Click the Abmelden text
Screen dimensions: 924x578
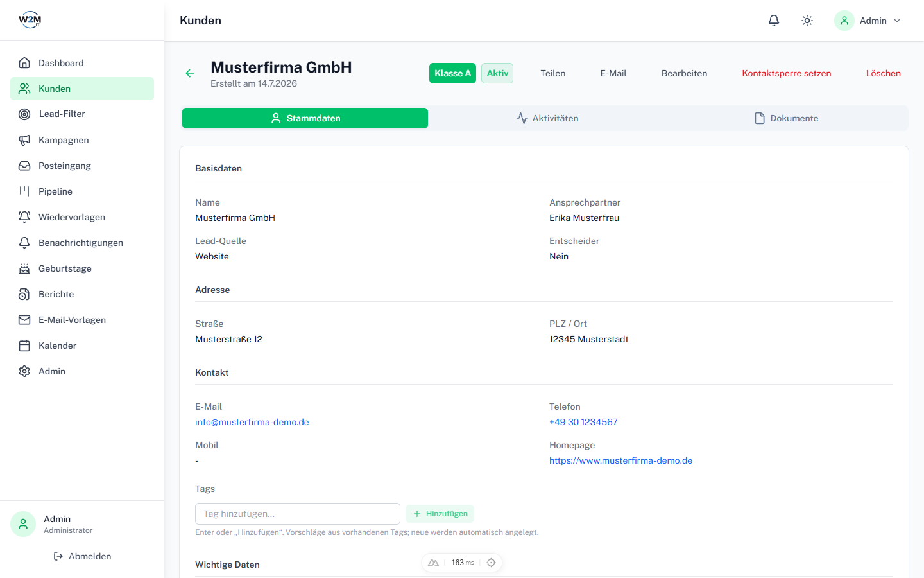click(90, 556)
